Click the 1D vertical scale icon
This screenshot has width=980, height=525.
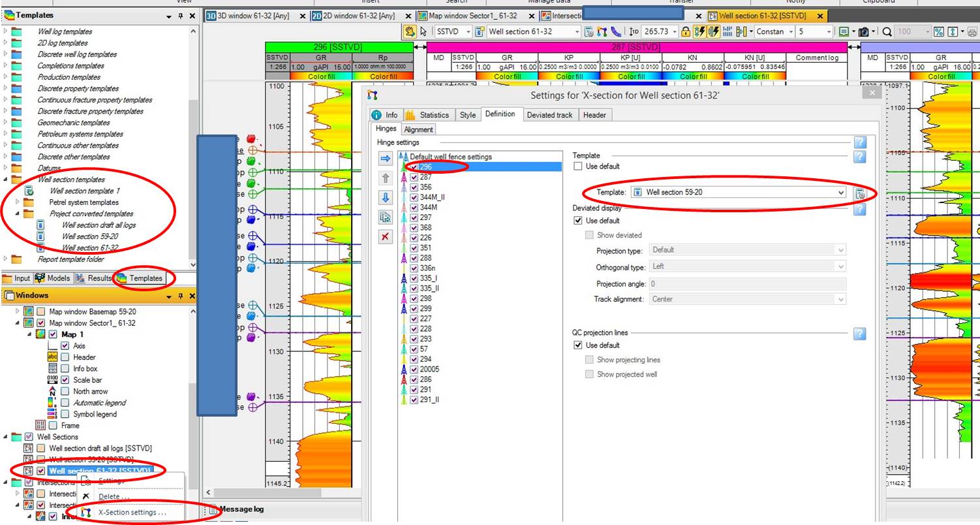[634, 31]
